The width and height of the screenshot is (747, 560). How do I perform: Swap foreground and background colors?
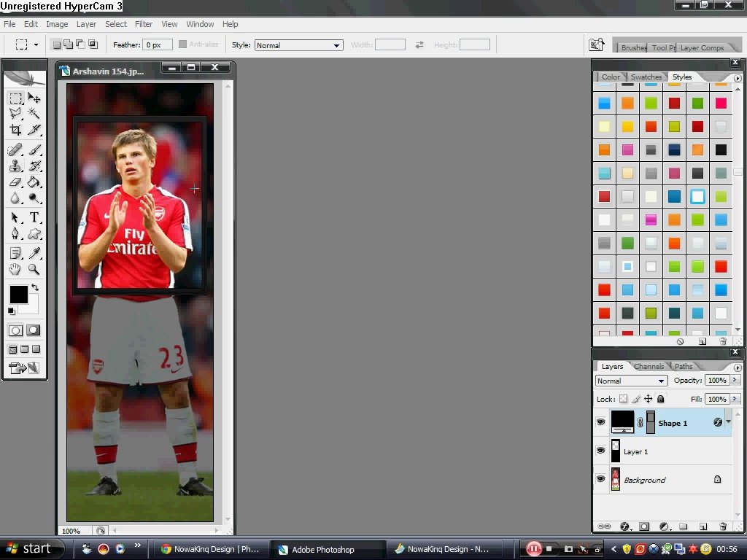35,287
